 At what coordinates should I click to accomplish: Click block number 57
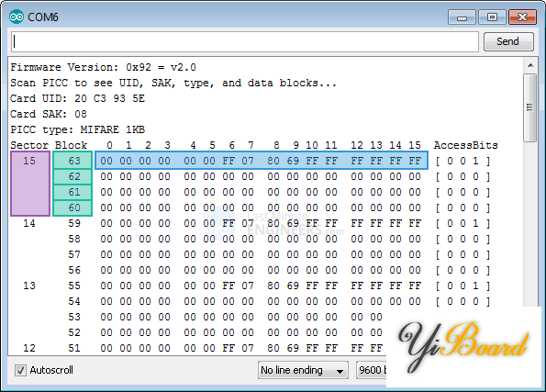click(x=74, y=254)
